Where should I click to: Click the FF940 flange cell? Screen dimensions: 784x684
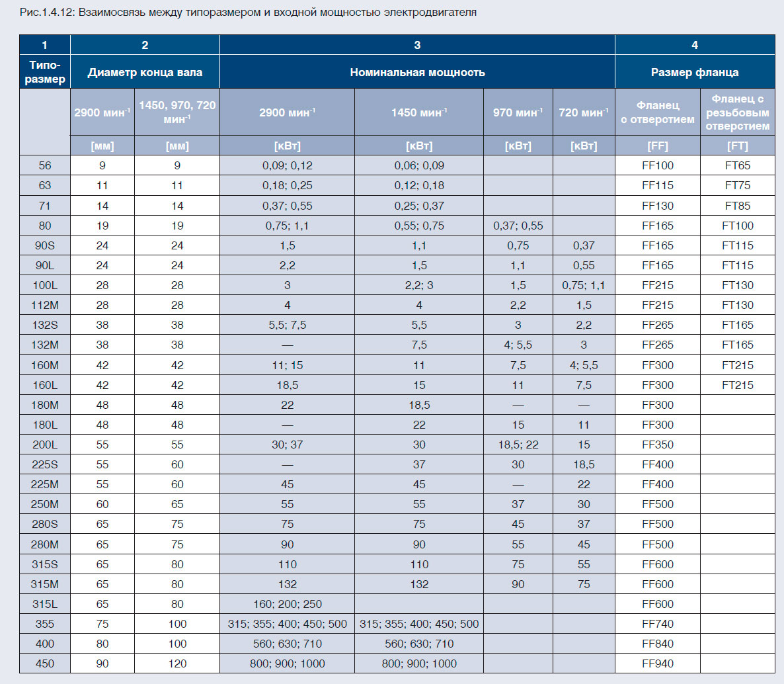tap(658, 663)
